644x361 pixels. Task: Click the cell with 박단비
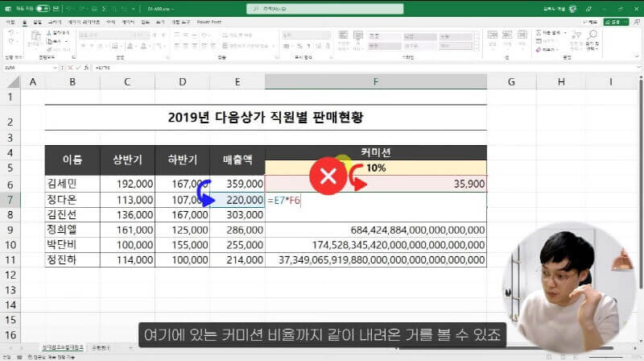pos(72,245)
